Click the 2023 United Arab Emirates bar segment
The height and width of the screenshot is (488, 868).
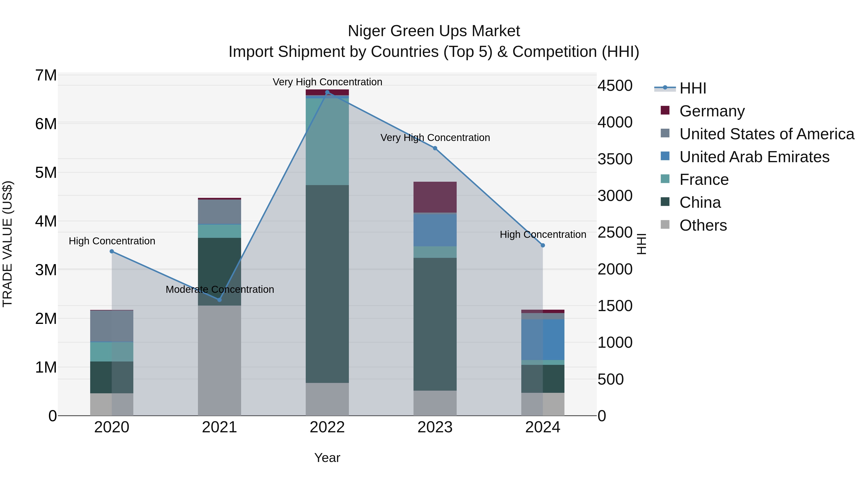pos(435,230)
